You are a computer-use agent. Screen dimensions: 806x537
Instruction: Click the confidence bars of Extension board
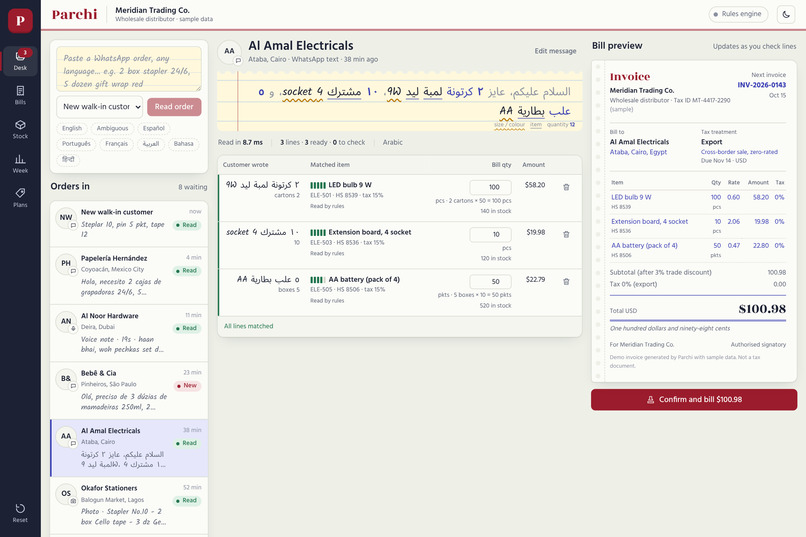coord(318,232)
